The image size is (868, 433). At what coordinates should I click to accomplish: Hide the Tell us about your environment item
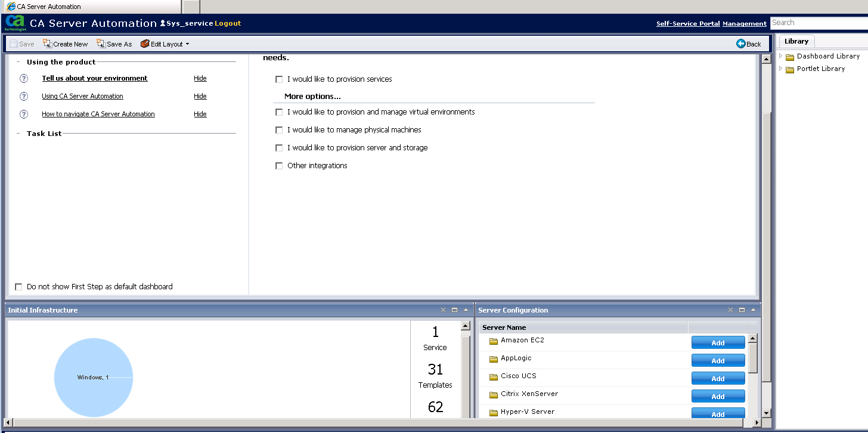pyautogui.click(x=200, y=78)
